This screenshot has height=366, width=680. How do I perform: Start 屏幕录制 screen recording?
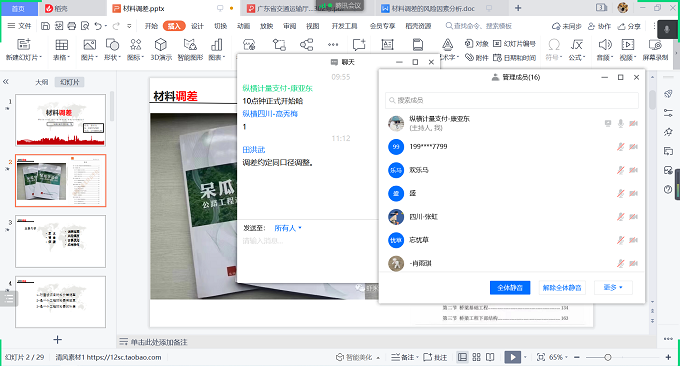[655, 49]
